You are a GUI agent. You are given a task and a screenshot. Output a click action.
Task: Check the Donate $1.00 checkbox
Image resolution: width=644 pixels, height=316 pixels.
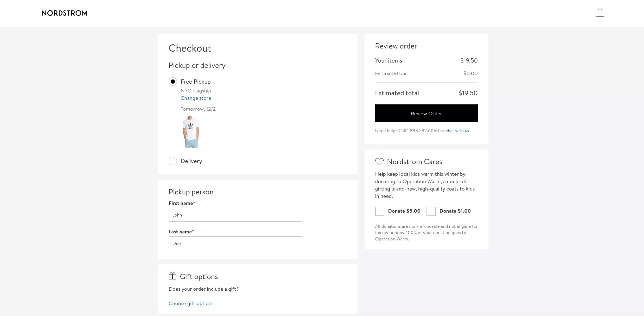(431, 211)
